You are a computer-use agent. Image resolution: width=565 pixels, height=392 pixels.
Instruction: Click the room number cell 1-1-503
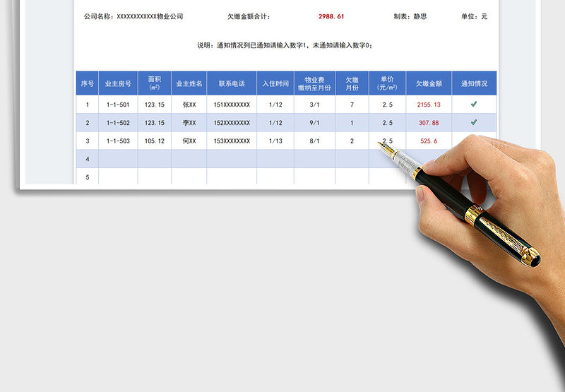[x=118, y=141]
